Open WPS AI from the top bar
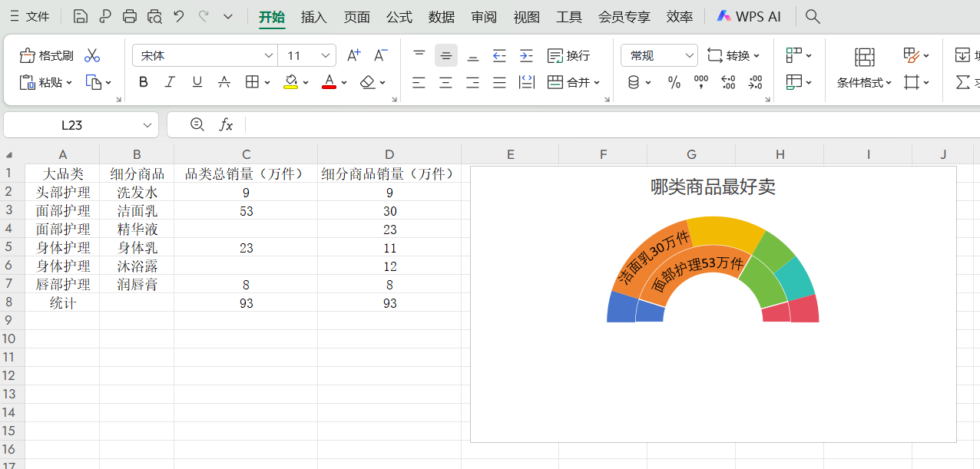980x469 pixels. [749, 15]
